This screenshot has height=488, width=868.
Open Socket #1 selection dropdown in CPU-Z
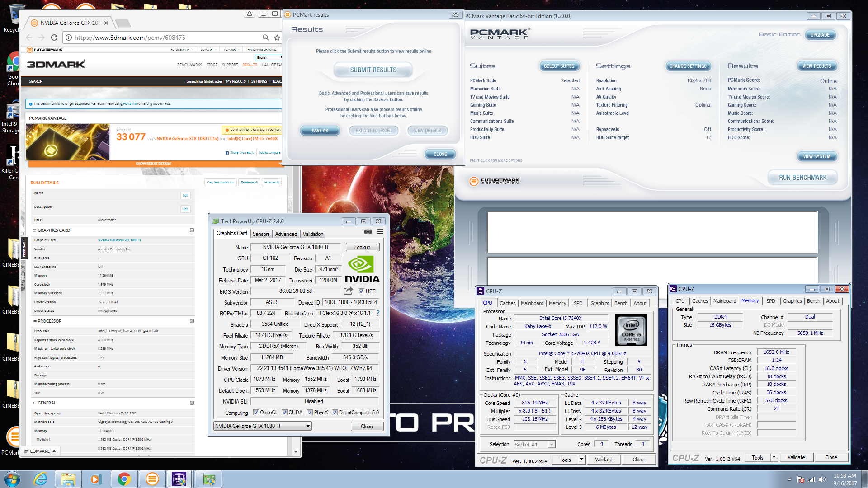[x=534, y=445]
